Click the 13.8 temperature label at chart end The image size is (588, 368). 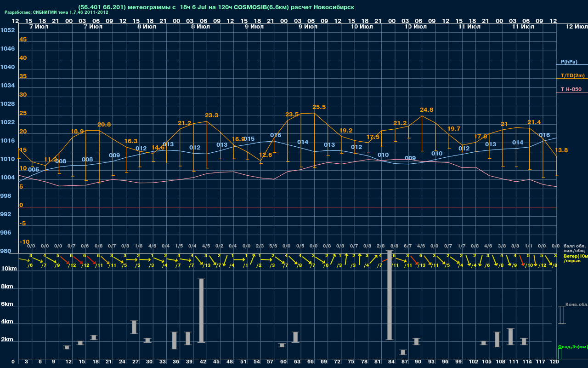coord(561,150)
